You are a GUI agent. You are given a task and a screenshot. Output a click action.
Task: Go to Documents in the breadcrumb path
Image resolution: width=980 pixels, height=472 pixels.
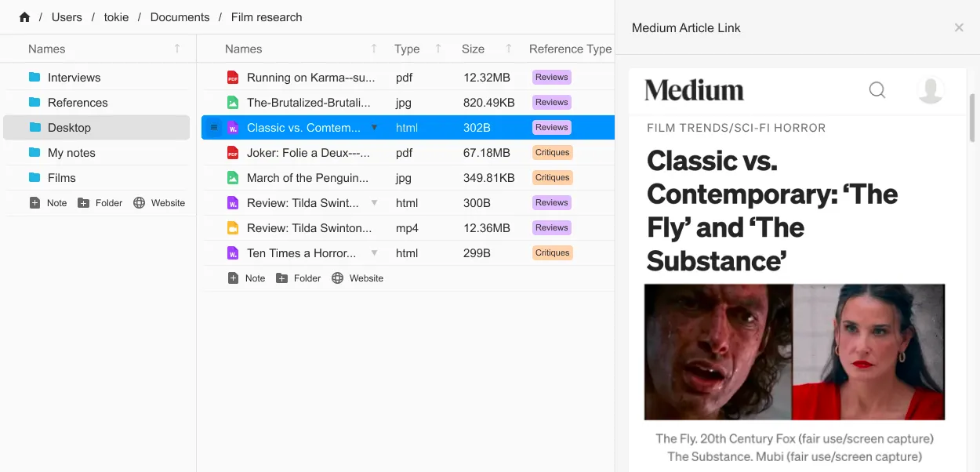point(180,17)
